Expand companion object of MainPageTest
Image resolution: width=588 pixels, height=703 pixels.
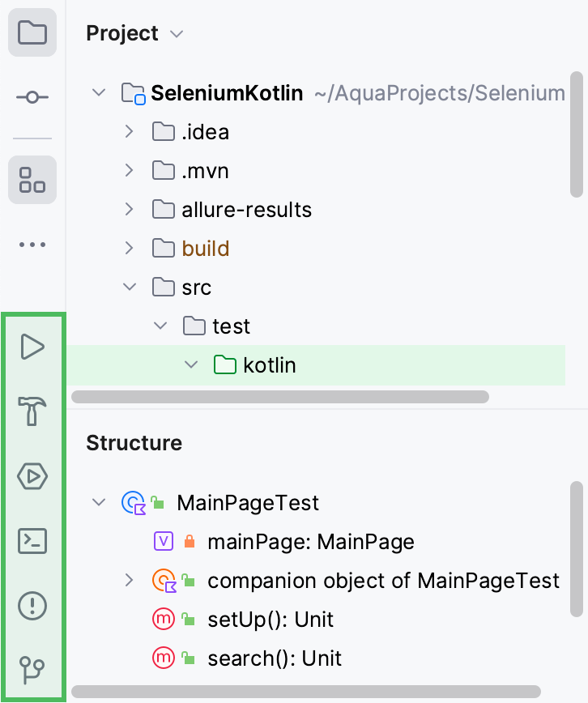[x=129, y=581]
